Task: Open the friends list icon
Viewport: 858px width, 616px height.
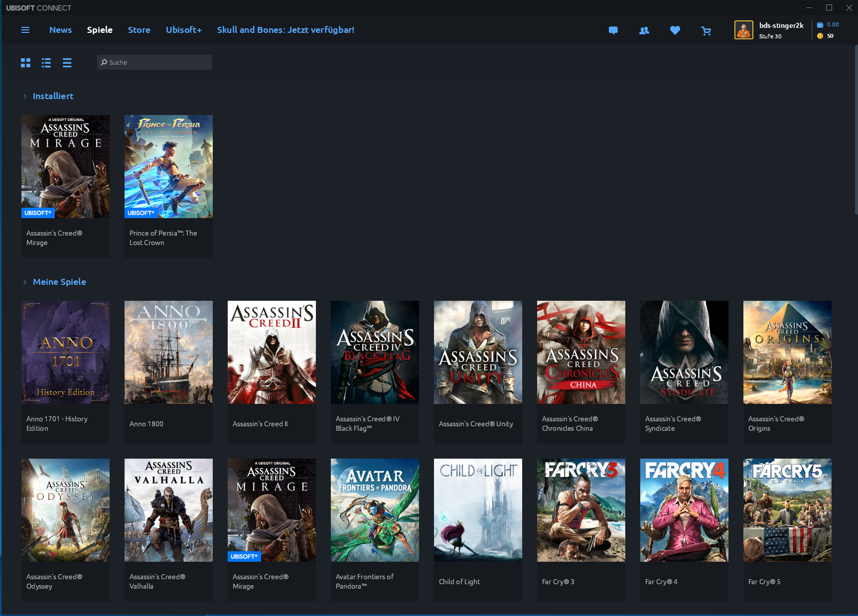Action: (644, 30)
